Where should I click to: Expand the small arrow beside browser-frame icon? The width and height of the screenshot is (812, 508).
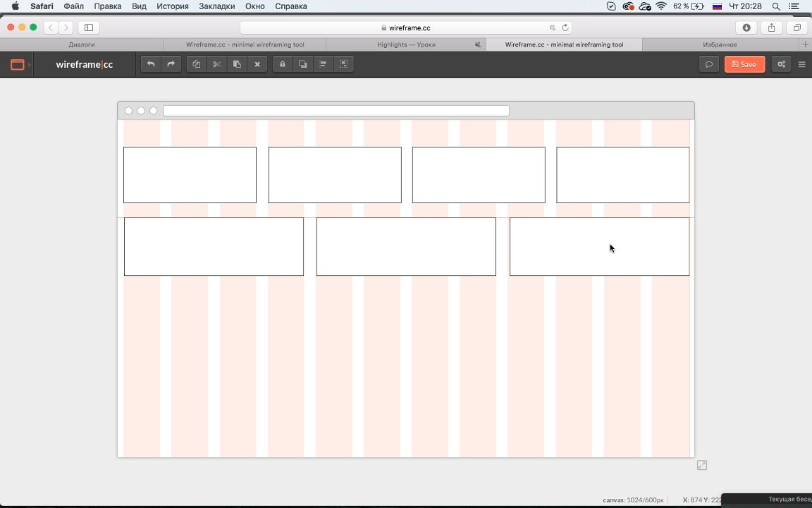(30, 65)
